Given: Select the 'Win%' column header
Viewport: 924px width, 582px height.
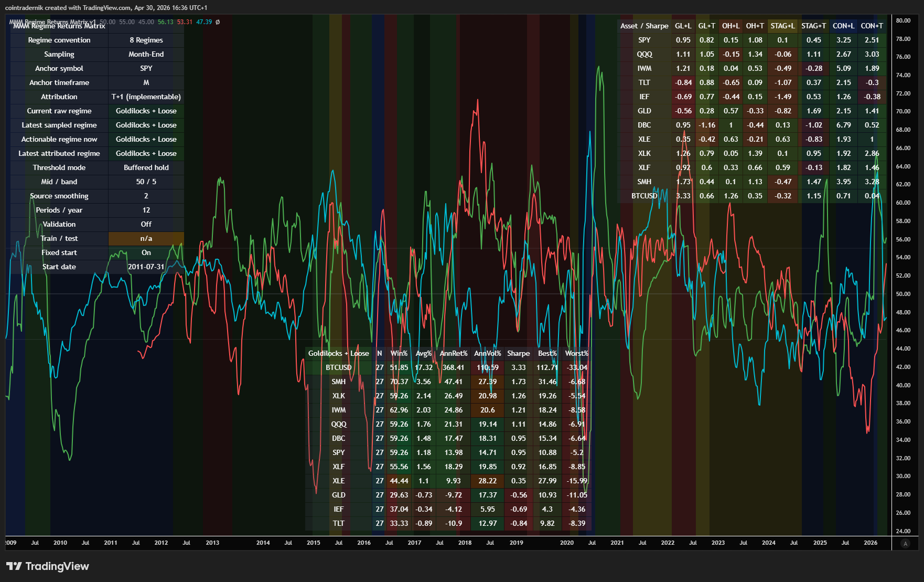Looking at the screenshot, I should [x=399, y=354].
